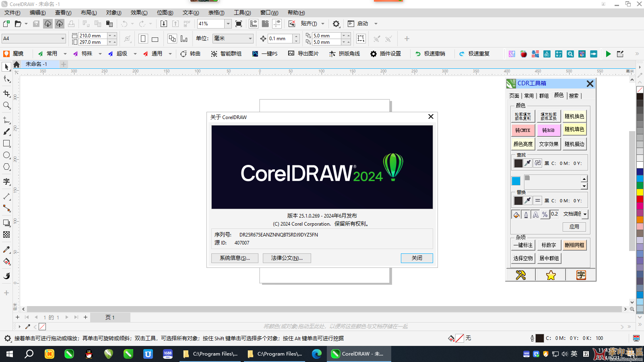
Task: Click the 转曲 convert-to-curves plugin button
Action: pos(190,53)
